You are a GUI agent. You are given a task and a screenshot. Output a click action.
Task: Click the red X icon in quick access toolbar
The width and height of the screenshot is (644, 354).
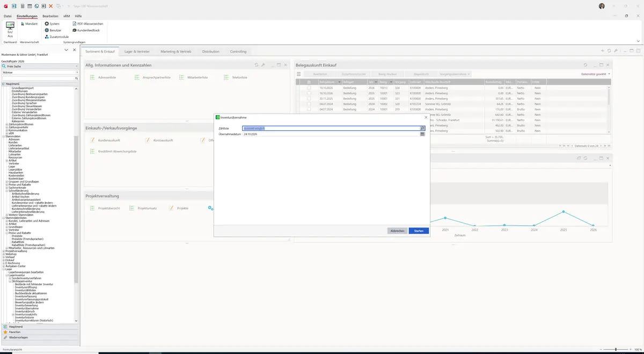[50, 5]
